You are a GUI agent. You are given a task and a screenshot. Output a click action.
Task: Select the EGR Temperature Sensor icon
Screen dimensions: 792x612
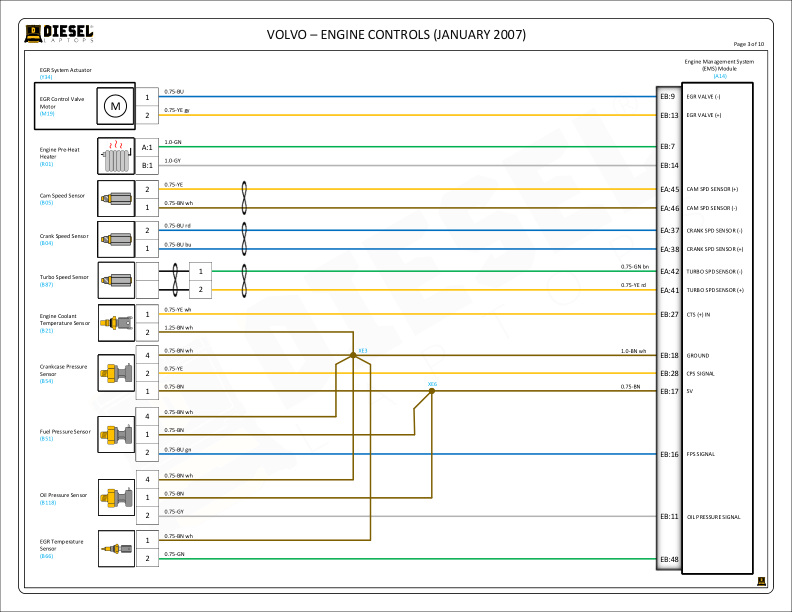[x=116, y=548]
